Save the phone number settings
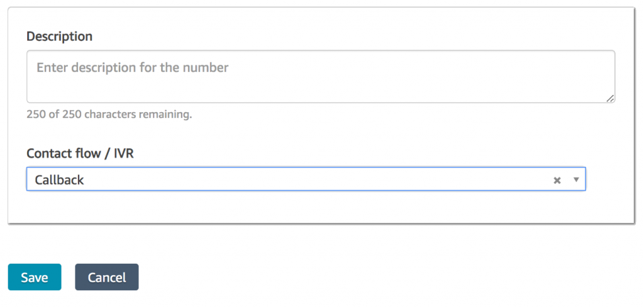This screenshot has width=644, height=308. [x=35, y=277]
